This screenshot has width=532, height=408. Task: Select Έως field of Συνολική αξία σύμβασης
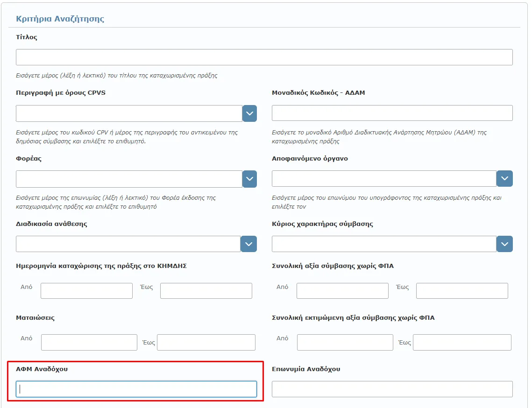(462, 291)
